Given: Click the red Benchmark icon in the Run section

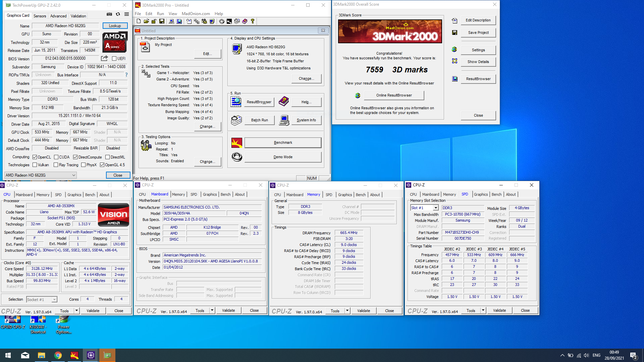Looking at the screenshot, I should [237, 143].
